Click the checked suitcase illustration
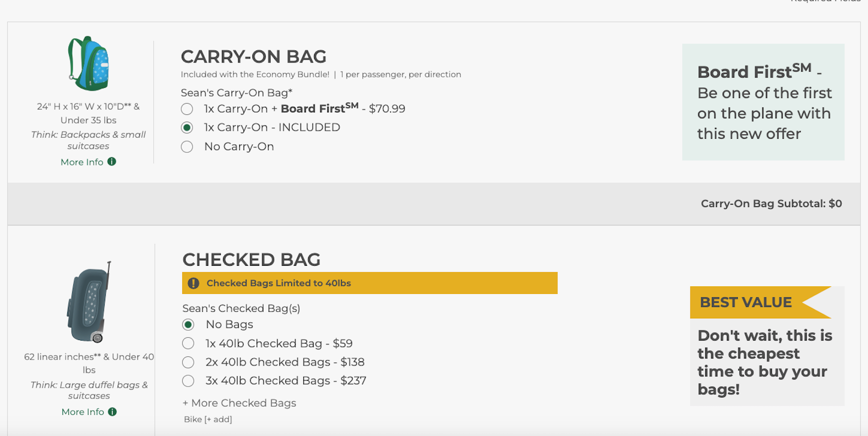This screenshot has height=436, width=868. [90, 303]
